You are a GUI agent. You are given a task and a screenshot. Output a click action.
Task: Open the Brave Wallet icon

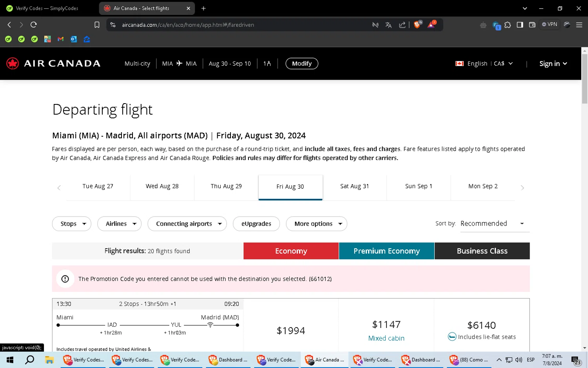[x=532, y=25]
